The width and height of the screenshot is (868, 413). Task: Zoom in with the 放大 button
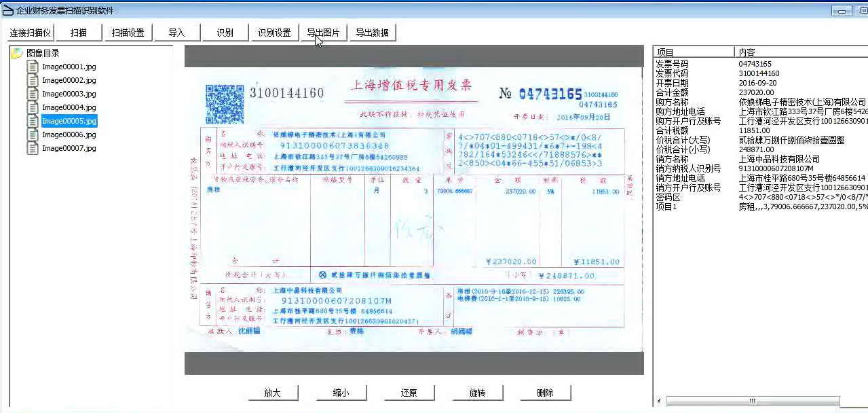pos(272,393)
